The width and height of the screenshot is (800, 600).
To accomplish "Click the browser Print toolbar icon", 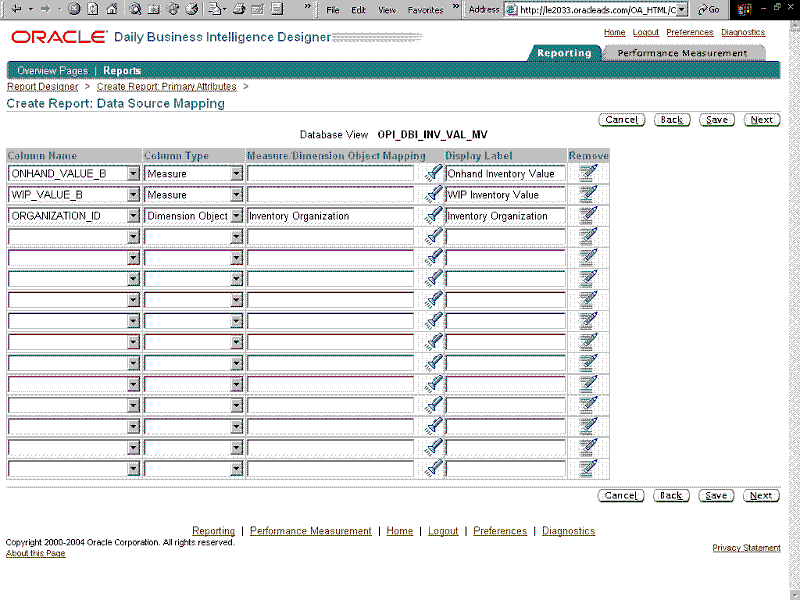I will (239, 9).
